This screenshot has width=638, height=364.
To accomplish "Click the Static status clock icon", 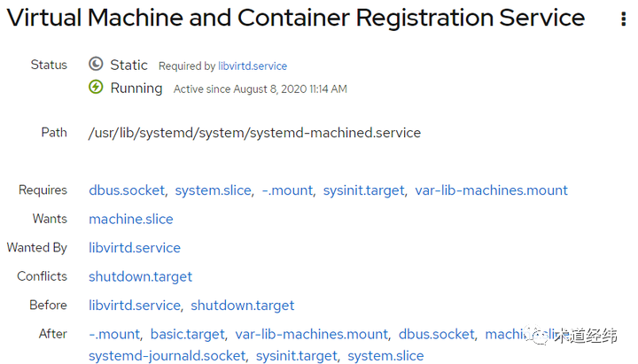I will [96, 65].
